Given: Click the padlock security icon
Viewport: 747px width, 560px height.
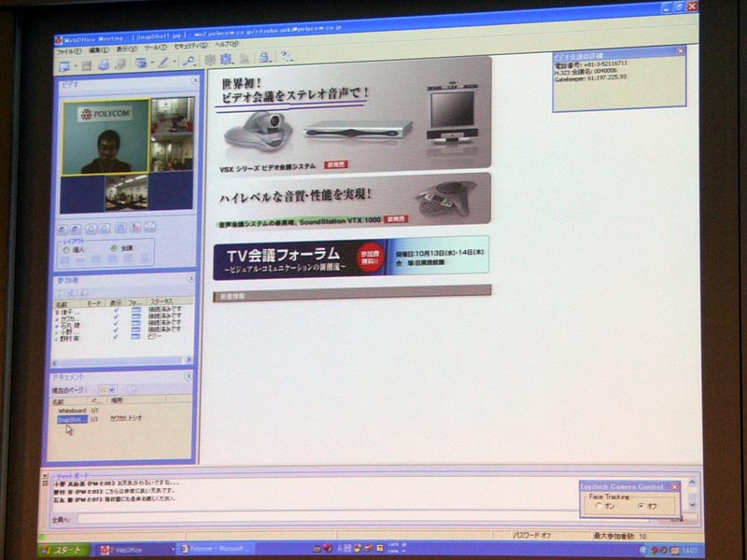Looking at the screenshot, I should 264,58.
